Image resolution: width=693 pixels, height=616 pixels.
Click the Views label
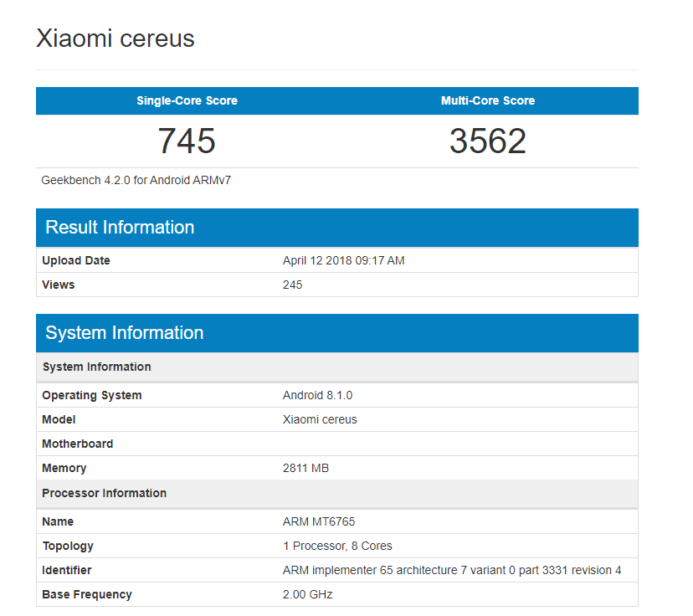point(59,285)
